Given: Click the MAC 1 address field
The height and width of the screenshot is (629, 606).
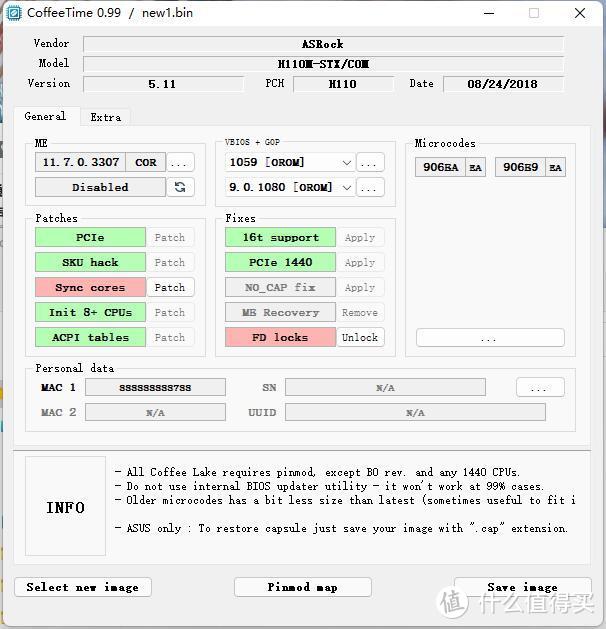Looking at the screenshot, I should tap(155, 387).
